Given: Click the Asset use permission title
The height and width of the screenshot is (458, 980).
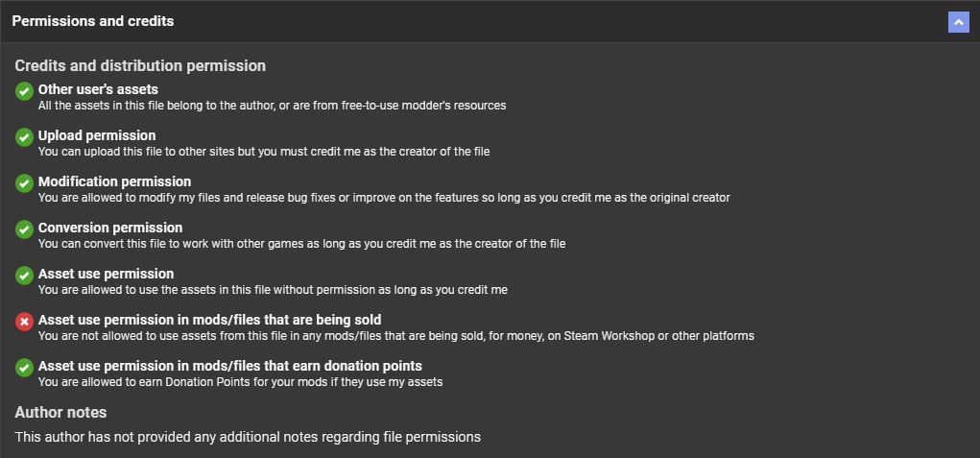Looking at the screenshot, I should (x=106, y=274).
